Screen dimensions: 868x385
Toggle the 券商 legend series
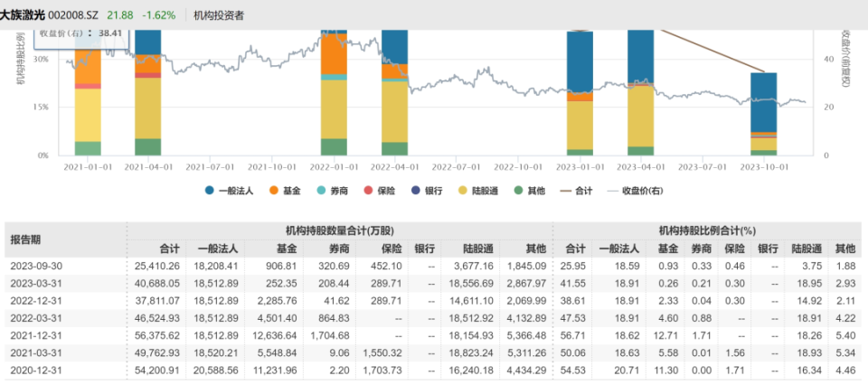coord(335,191)
